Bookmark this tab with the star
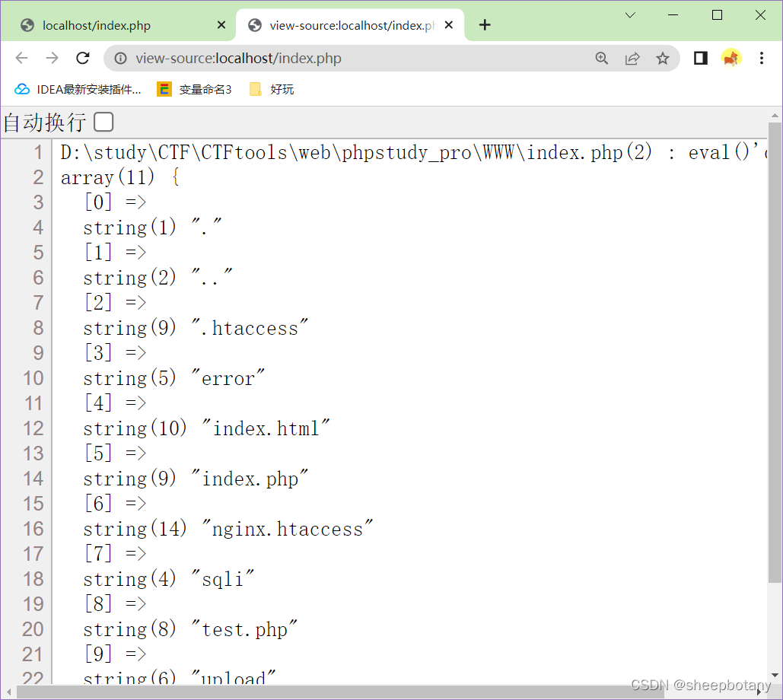 click(x=663, y=59)
